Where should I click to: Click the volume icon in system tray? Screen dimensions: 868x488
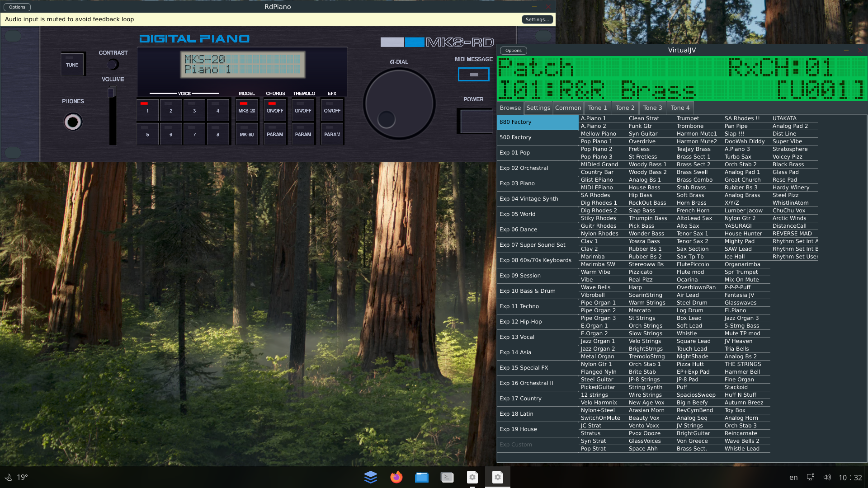tap(827, 477)
